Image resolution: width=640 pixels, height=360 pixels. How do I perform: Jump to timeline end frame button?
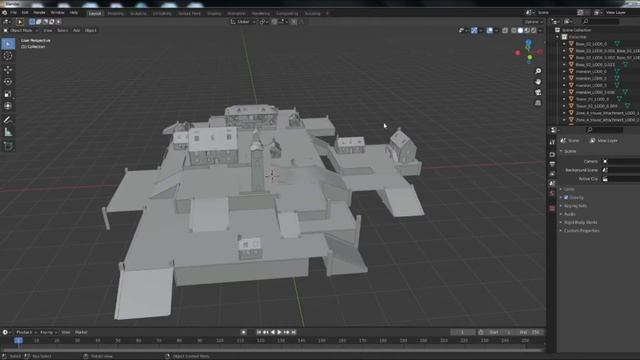tap(293, 332)
